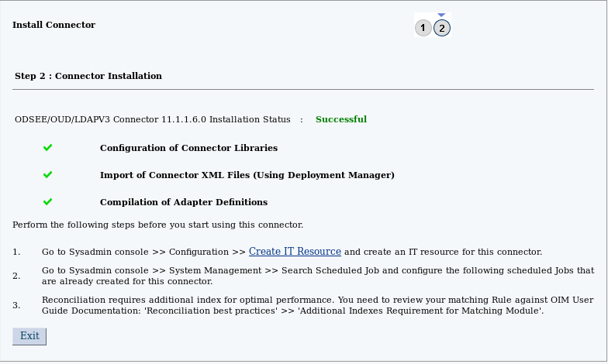Click list number 1 of post-install steps
Image resolution: width=608 pixels, height=364 pixels.
(x=16, y=252)
